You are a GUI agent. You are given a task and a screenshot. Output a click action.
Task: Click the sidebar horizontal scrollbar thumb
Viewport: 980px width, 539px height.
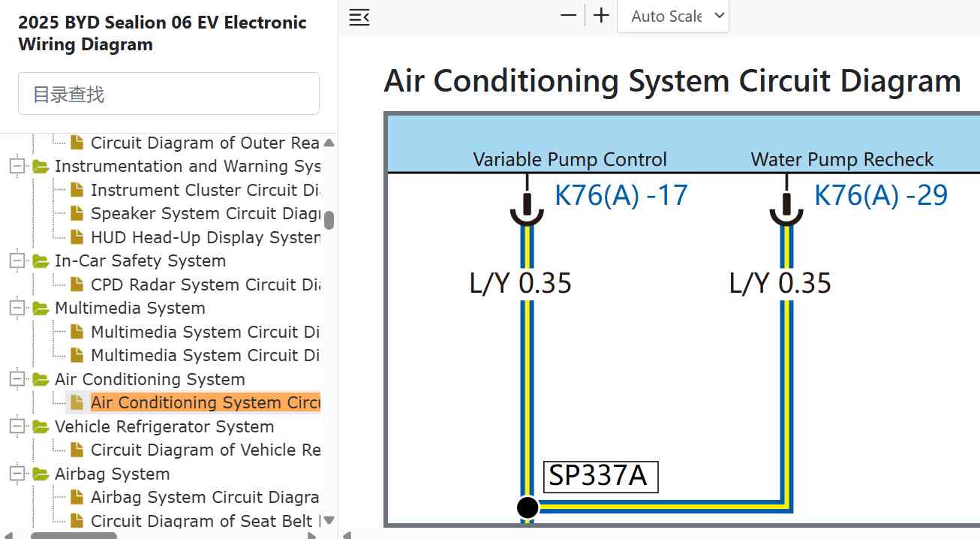pos(74,535)
